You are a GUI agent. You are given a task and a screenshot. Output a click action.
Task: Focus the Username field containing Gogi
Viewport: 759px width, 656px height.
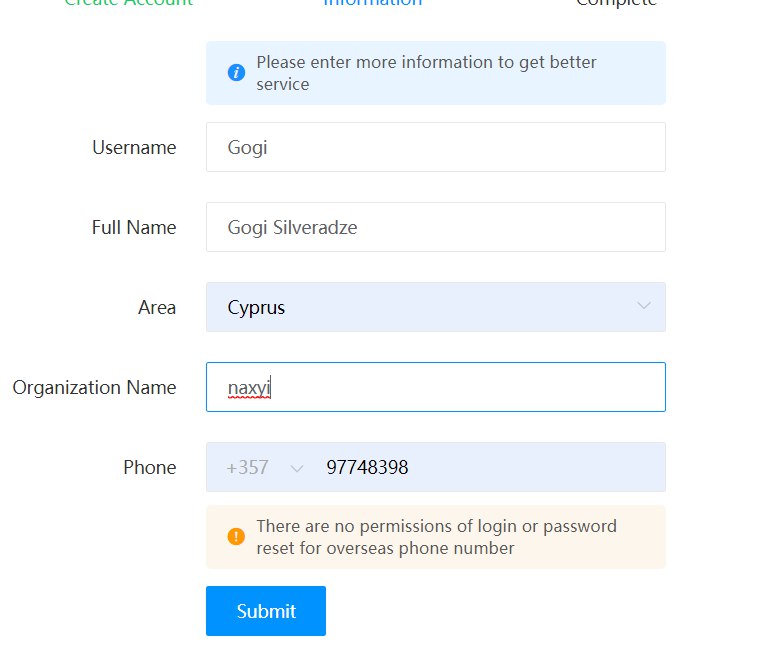436,147
